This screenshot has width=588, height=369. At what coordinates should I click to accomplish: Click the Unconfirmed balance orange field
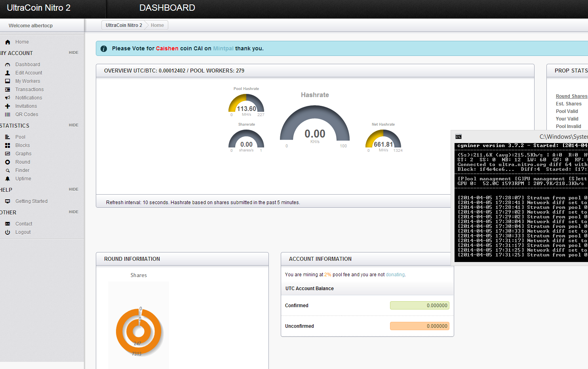click(x=420, y=326)
